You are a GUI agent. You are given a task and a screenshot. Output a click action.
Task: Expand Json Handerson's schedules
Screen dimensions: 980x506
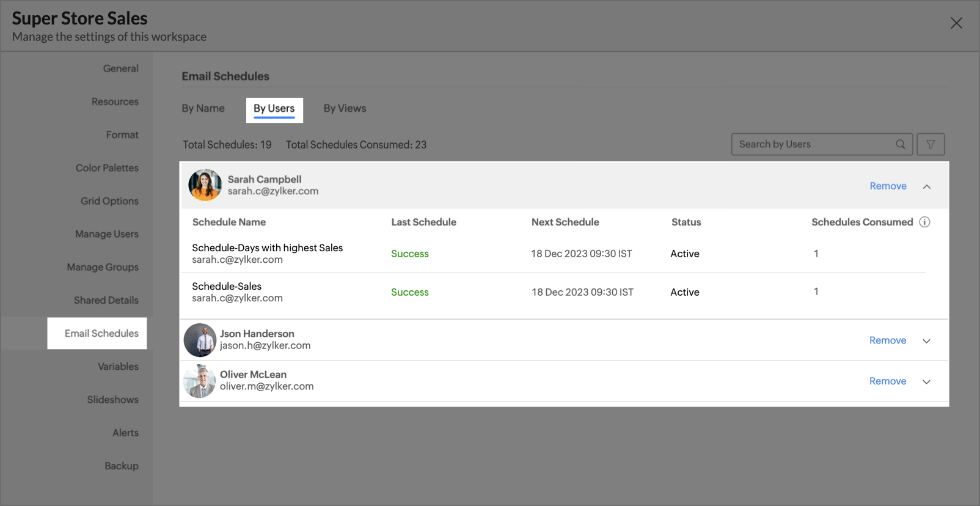927,341
